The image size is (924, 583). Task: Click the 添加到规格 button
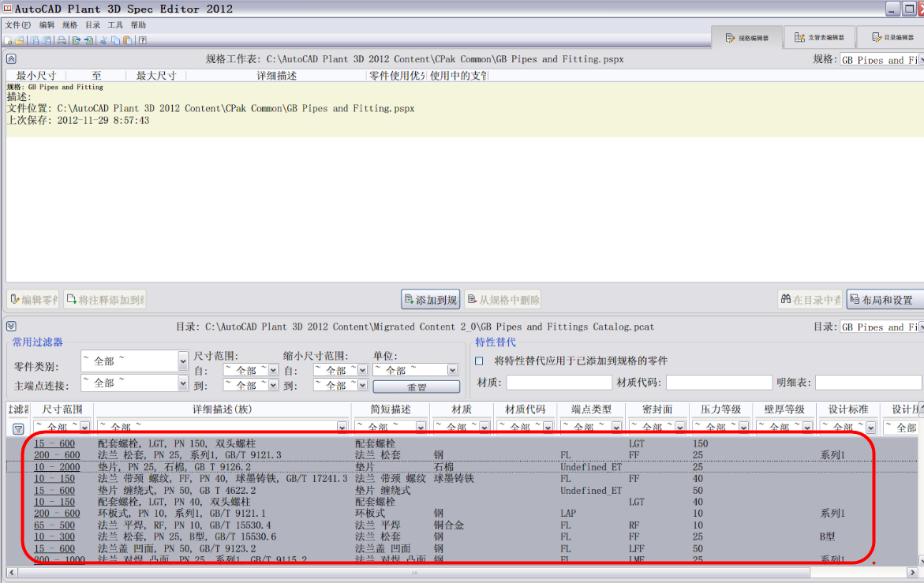click(431, 300)
